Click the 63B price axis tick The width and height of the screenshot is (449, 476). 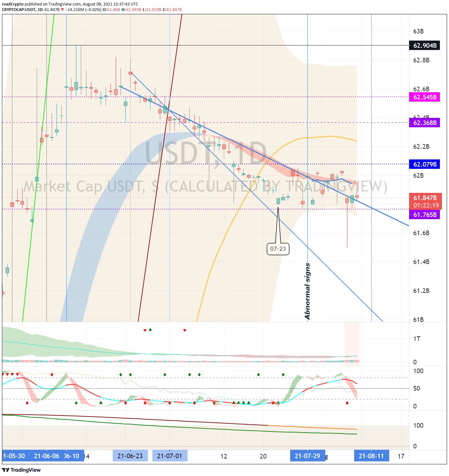pos(418,31)
